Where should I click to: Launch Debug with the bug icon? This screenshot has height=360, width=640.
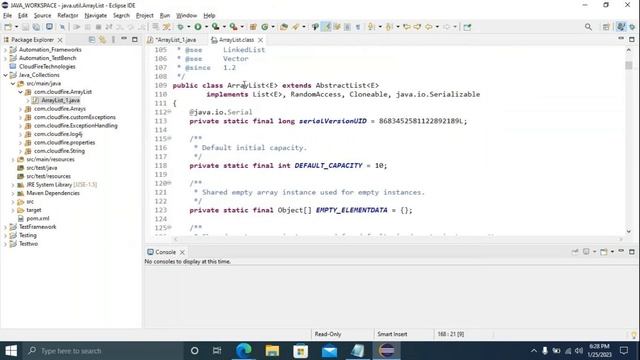coord(180,27)
